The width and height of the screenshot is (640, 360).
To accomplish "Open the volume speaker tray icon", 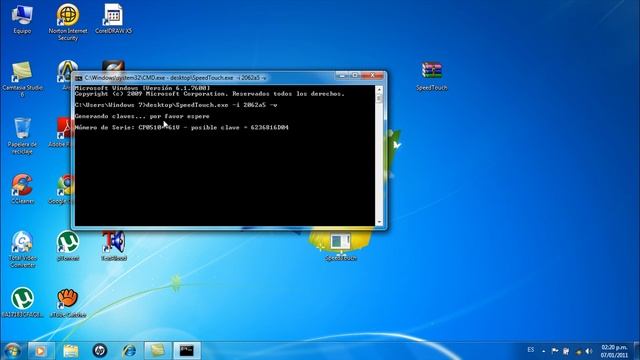I will click(x=589, y=351).
